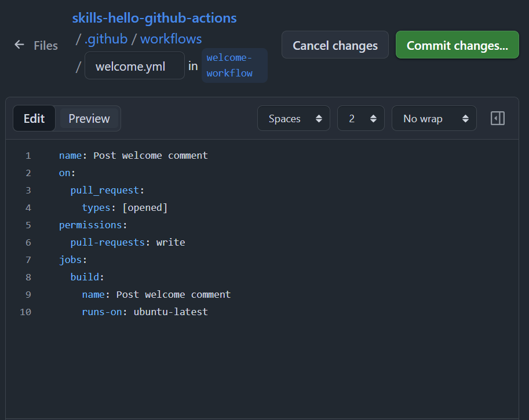This screenshot has height=420, width=529.
Task: Go to the .github folder link
Action: (105, 39)
